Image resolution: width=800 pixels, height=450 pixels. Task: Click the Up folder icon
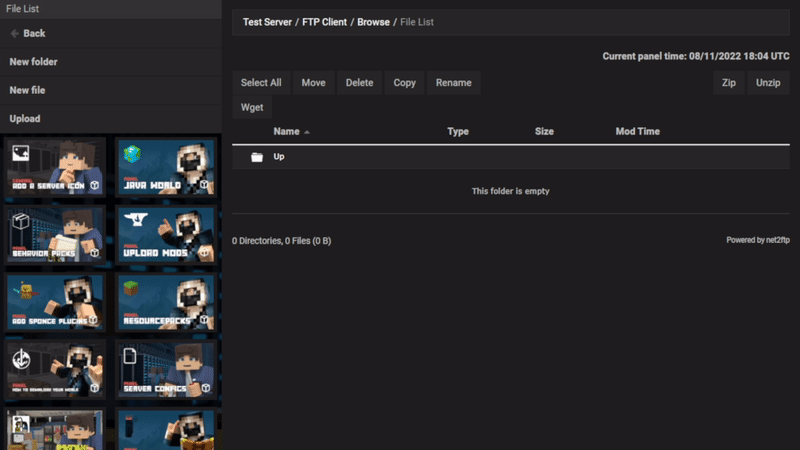[x=257, y=157]
